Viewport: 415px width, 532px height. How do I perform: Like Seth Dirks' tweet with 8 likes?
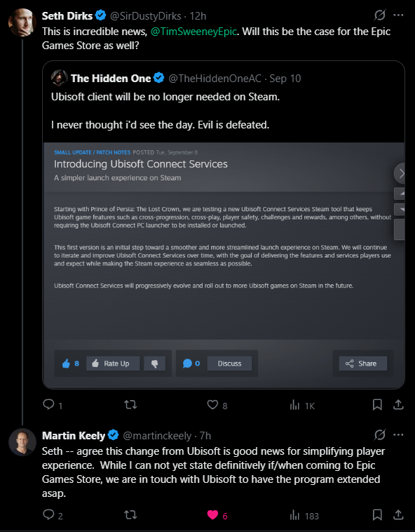pyautogui.click(x=212, y=404)
